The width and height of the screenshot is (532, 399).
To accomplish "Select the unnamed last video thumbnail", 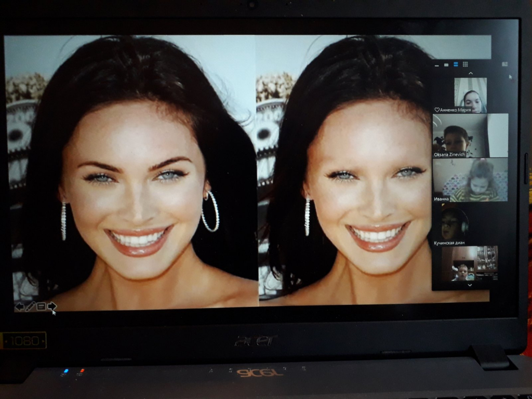I will 470,263.
